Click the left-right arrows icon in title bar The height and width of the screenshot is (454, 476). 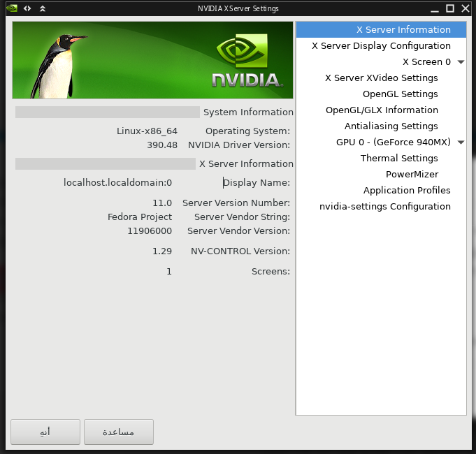point(27,8)
